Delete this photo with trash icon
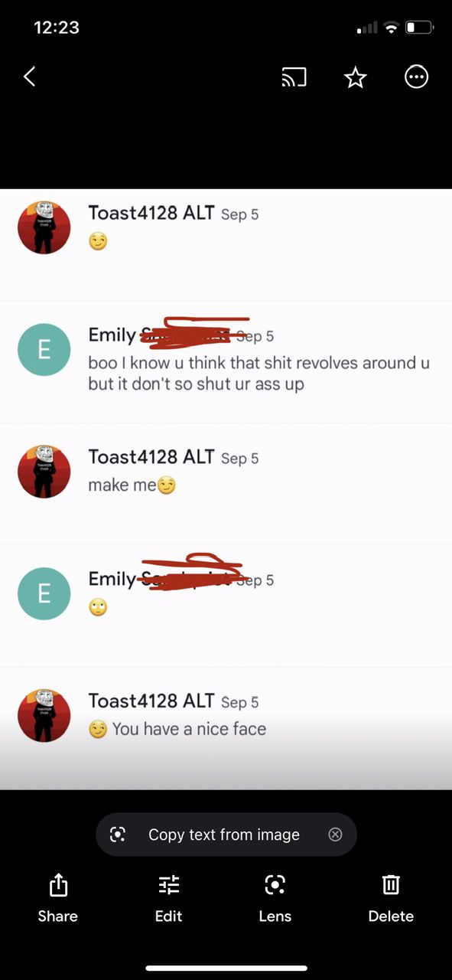 [x=391, y=885]
